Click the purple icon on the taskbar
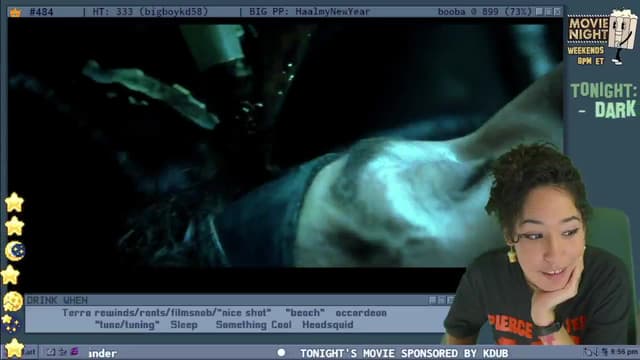640x360 pixels. point(74,351)
